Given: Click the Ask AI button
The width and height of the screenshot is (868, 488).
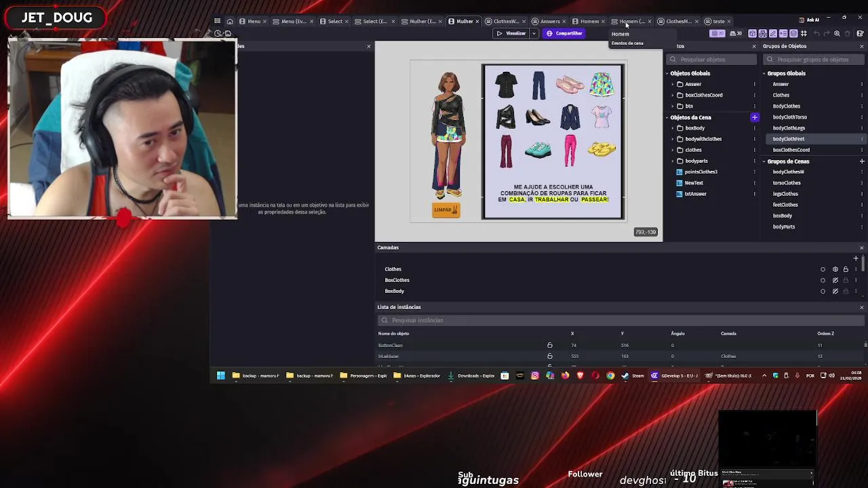Looking at the screenshot, I should [809, 20].
